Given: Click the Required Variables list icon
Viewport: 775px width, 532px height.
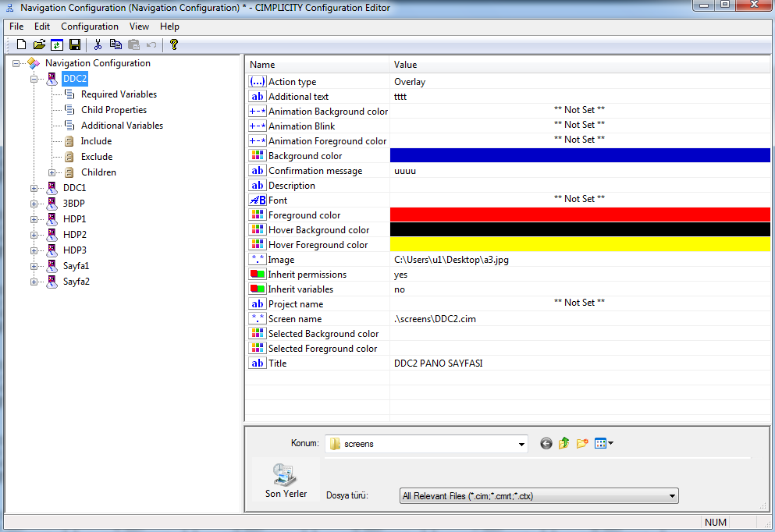Looking at the screenshot, I should [x=69, y=94].
